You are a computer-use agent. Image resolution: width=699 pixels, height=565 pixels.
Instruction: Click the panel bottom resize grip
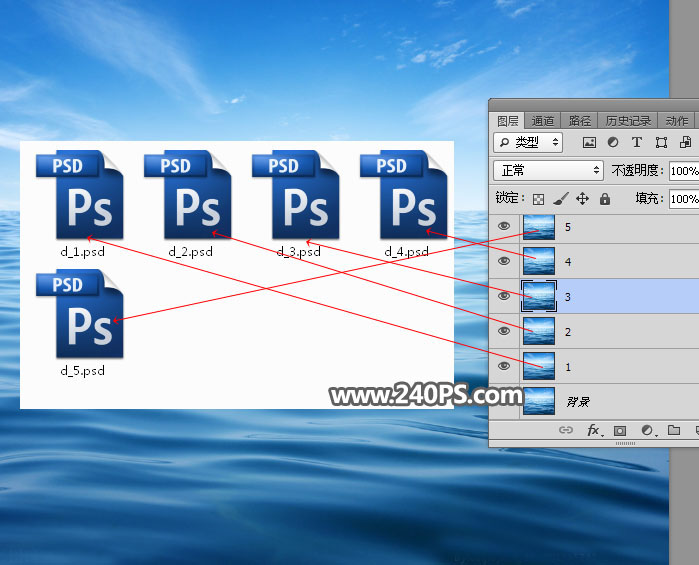[x=625, y=444]
